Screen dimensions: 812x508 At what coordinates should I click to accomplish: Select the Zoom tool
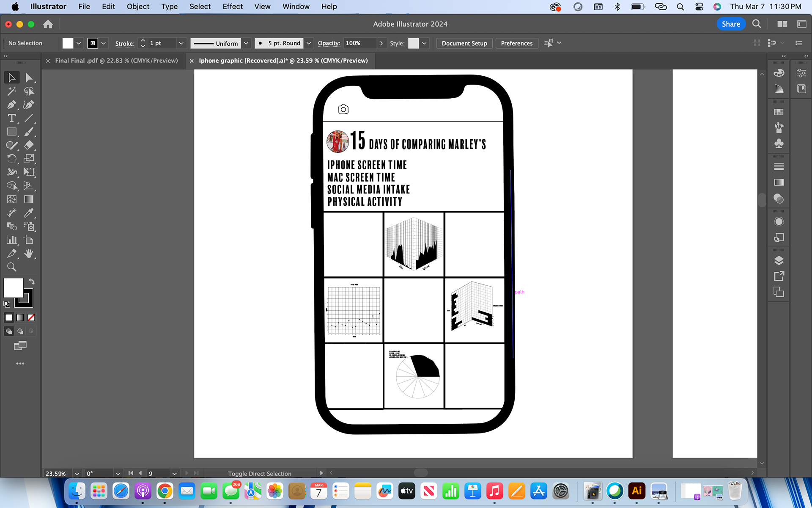[11, 267]
